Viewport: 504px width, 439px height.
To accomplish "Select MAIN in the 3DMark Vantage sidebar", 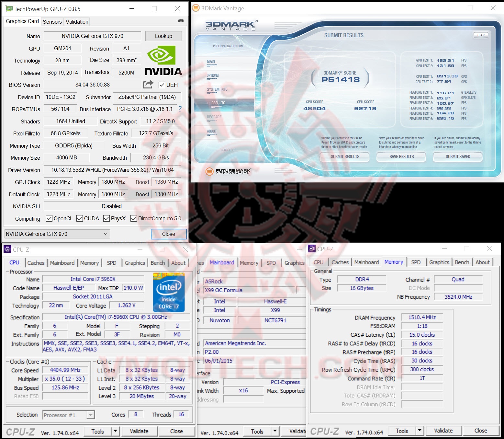I will (x=211, y=62).
